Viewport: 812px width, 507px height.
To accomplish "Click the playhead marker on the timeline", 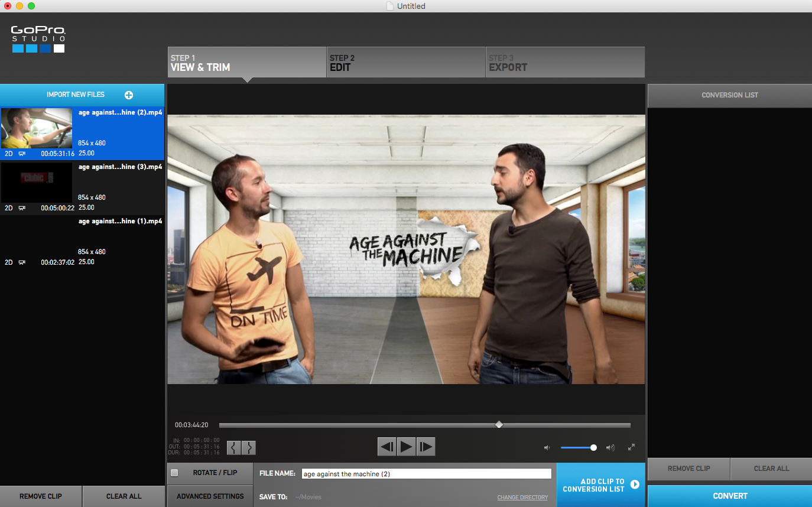I will (x=499, y=425).
